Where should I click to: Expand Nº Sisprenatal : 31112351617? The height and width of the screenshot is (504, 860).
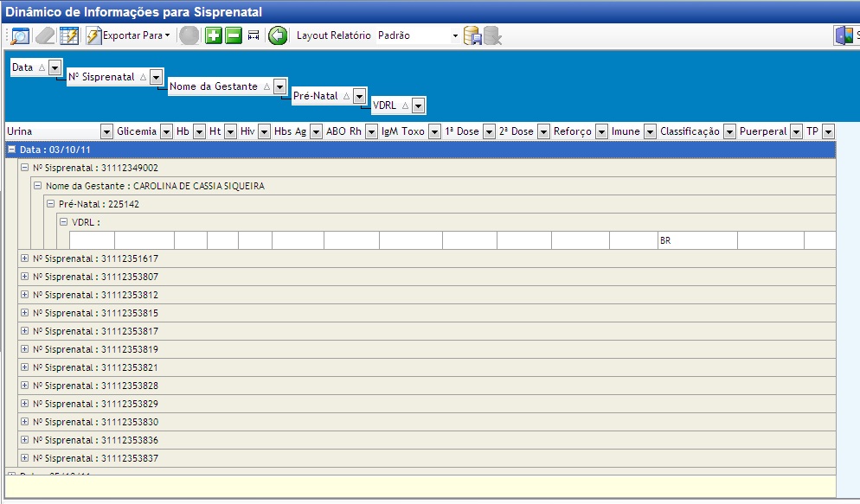25,258
